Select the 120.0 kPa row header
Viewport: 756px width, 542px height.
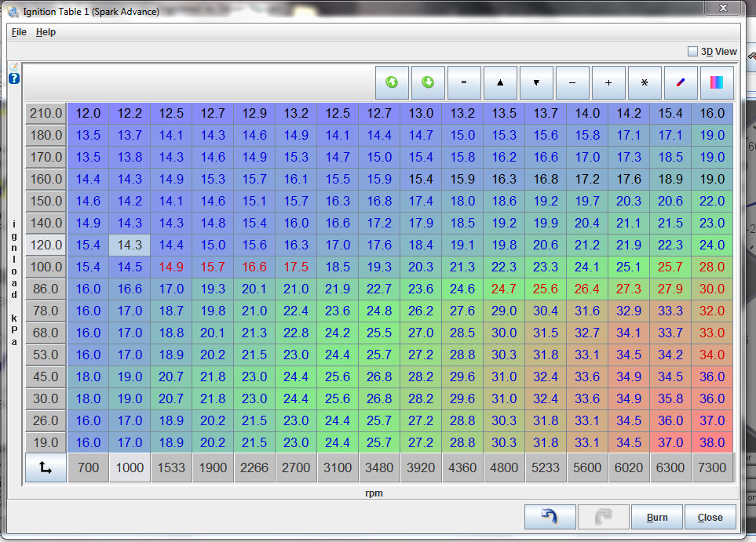[46, 245]
